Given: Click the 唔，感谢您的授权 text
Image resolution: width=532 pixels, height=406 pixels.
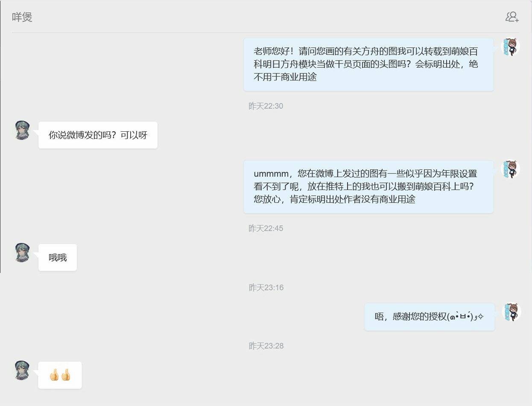Looking at the screenshot, I should [x=410, y=317].
